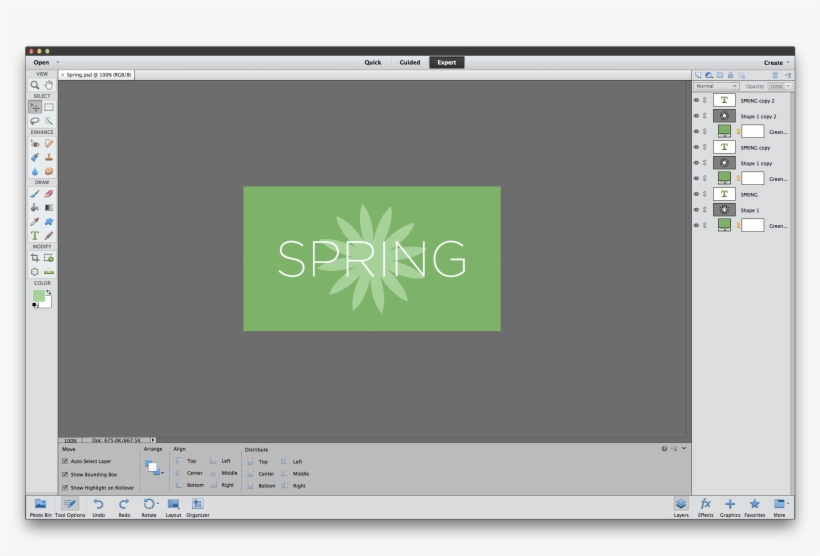Select the Color Picker eyedropper tool
Image resolution: width=820 pixels, height=556 pixels.
[x=35, y=222]
